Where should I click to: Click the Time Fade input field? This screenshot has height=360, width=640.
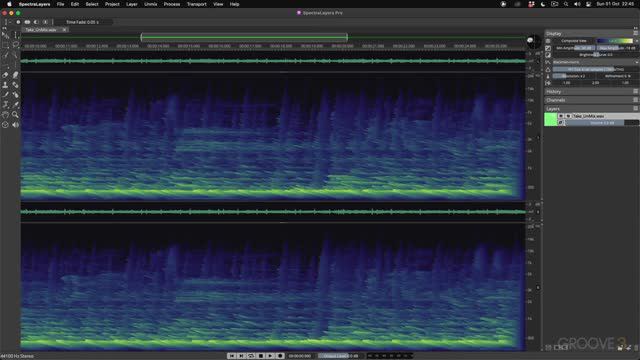pyautogui.click(x=83, y=22)
